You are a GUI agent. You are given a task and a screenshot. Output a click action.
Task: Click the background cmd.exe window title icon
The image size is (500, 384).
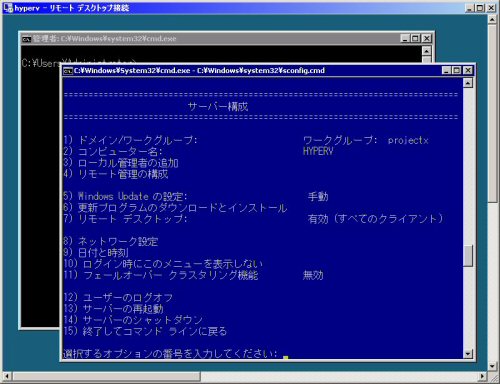pos(26,39)
